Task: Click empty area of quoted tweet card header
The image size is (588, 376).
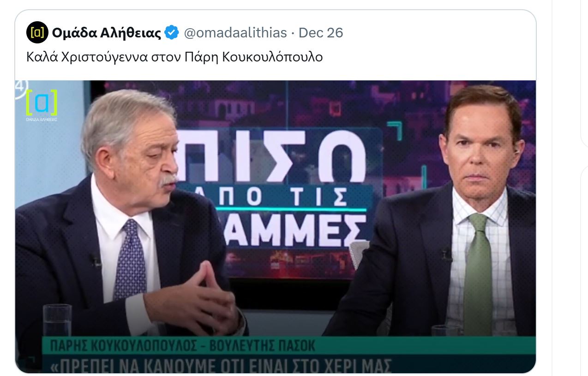Action: pos(438,33)
